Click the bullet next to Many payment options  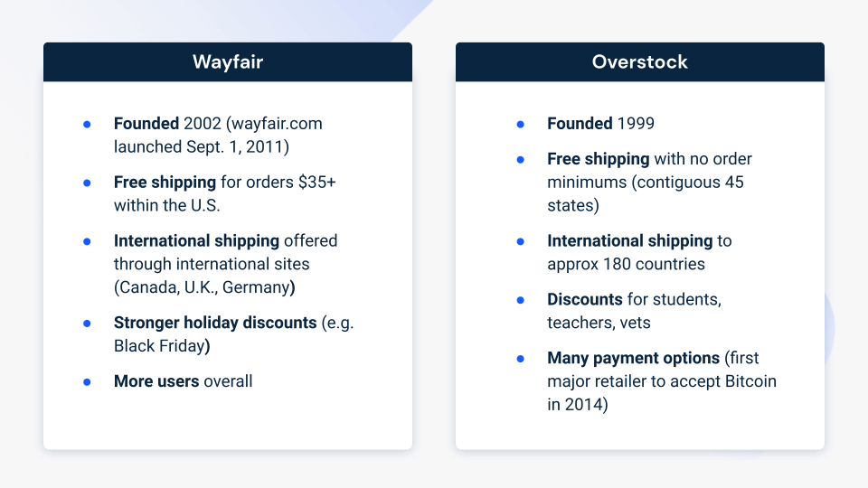(x=521, y=359)
